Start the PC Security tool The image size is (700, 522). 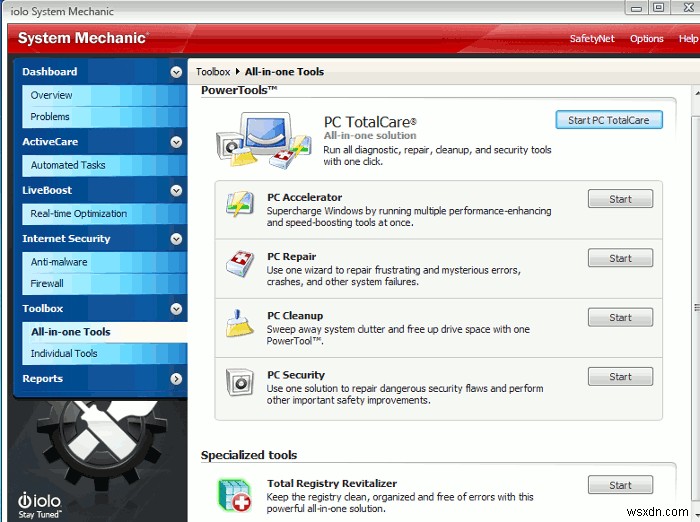point(620,376)
